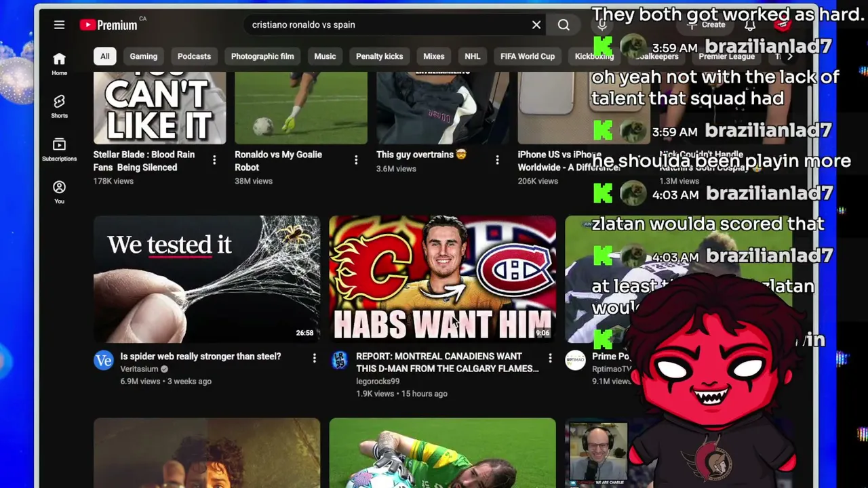Open more options for Stellar Blade short
The image size is (868, 488).
[214, 160]
